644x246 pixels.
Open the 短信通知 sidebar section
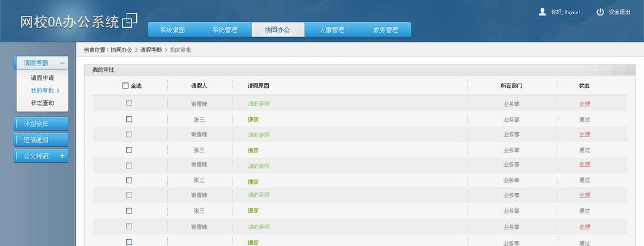pos(41,140)
